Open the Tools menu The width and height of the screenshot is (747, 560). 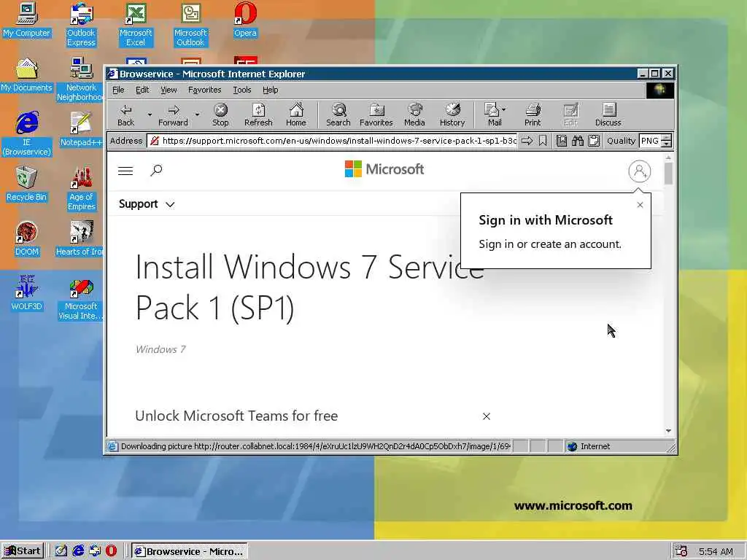pyautogui.click(x=241, y=90)
